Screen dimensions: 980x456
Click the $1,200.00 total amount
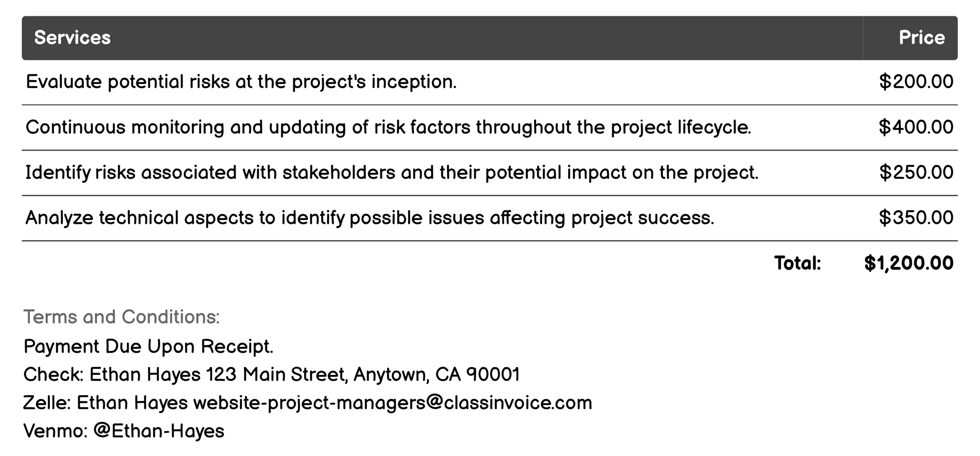pyautogui.click(x=909, y=263)
